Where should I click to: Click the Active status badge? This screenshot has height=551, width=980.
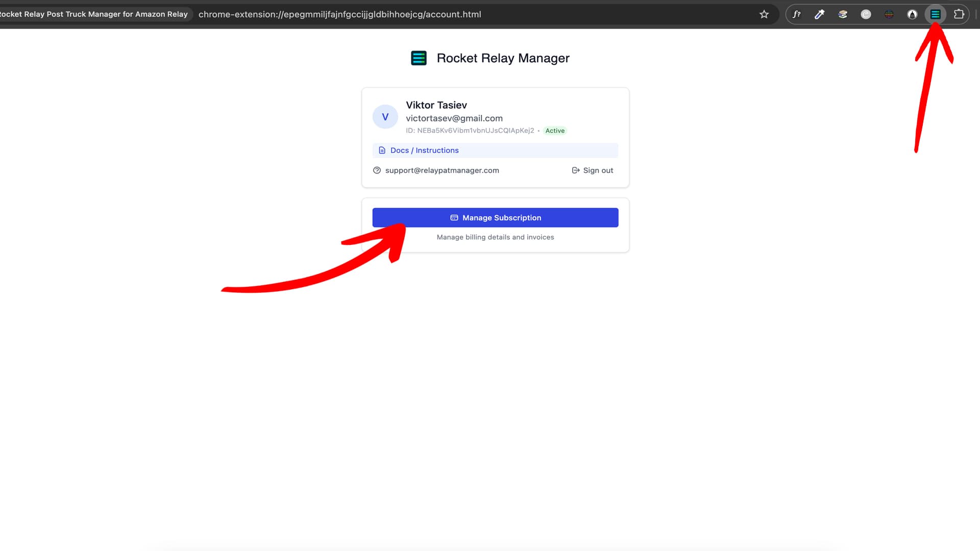point(555,131)
